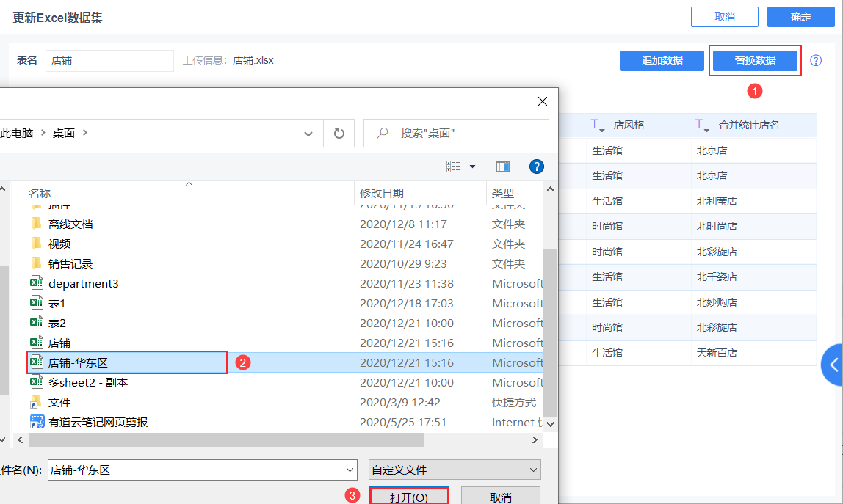Select the 视频 folder icon
843x504 pixels.
pos(37,244)
